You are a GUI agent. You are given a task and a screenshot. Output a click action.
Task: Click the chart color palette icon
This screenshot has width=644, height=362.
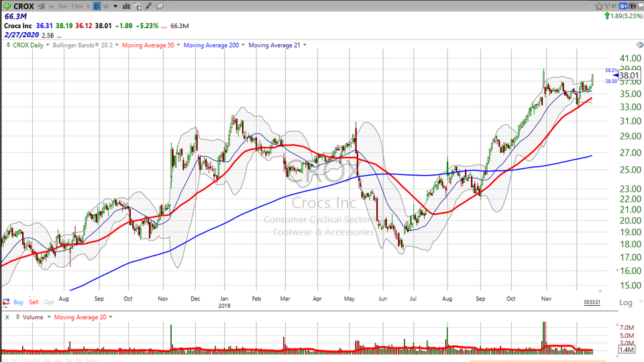coord(639,45)
